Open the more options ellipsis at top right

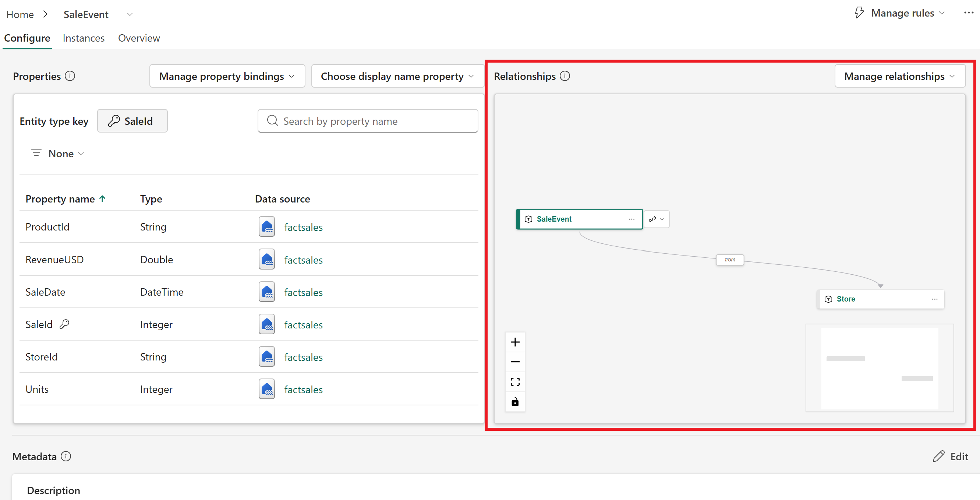coord(969,13)
